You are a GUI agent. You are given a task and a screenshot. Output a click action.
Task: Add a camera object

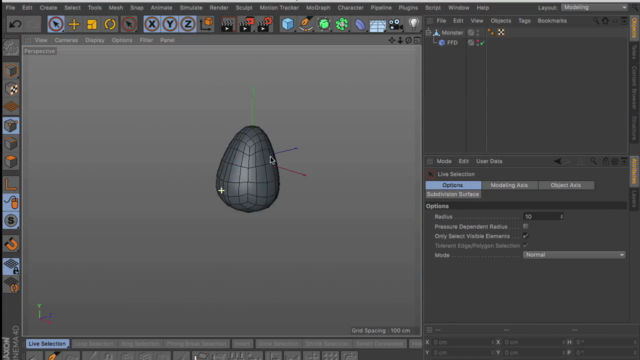(396, 24)
